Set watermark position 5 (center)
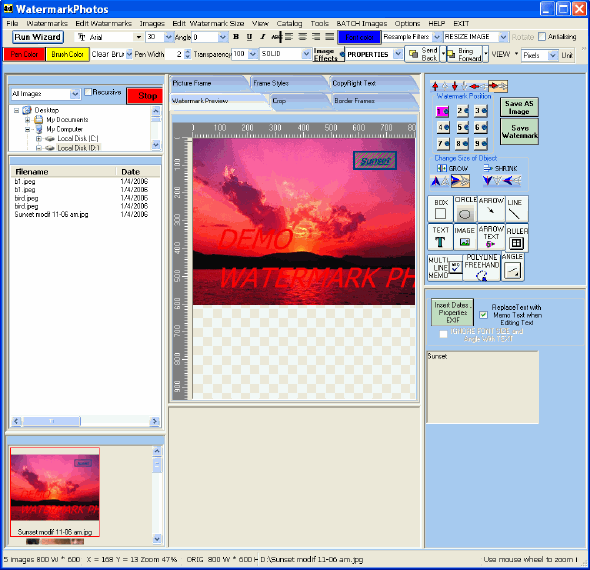 click(x=462, y=127)
